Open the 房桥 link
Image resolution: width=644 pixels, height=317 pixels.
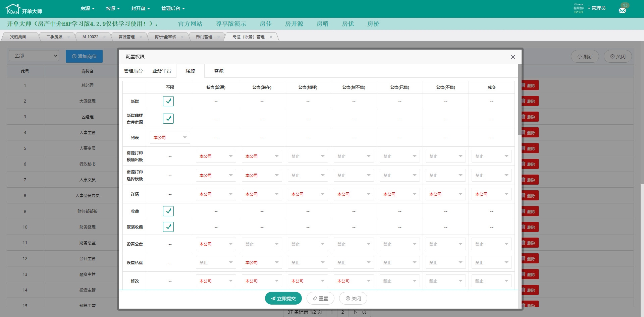(x=373, y=24)
